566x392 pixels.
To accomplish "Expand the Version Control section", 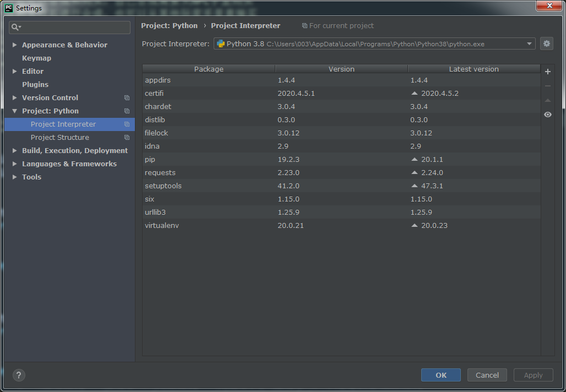I will (x=15, y=97).
